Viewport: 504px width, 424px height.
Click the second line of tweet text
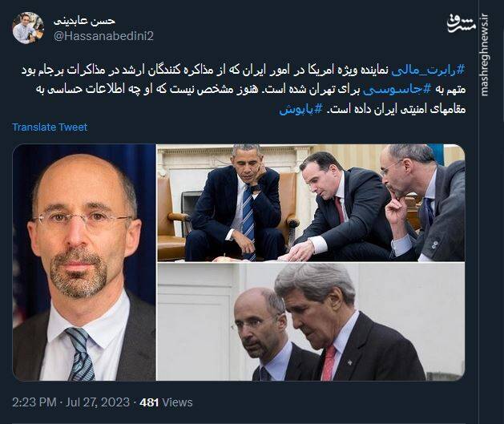point(251,90)
